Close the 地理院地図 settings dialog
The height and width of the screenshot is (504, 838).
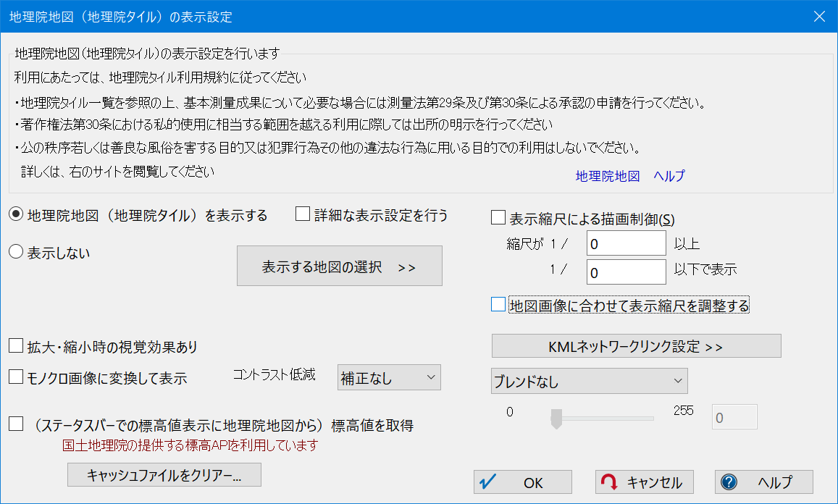coord(819,16)
